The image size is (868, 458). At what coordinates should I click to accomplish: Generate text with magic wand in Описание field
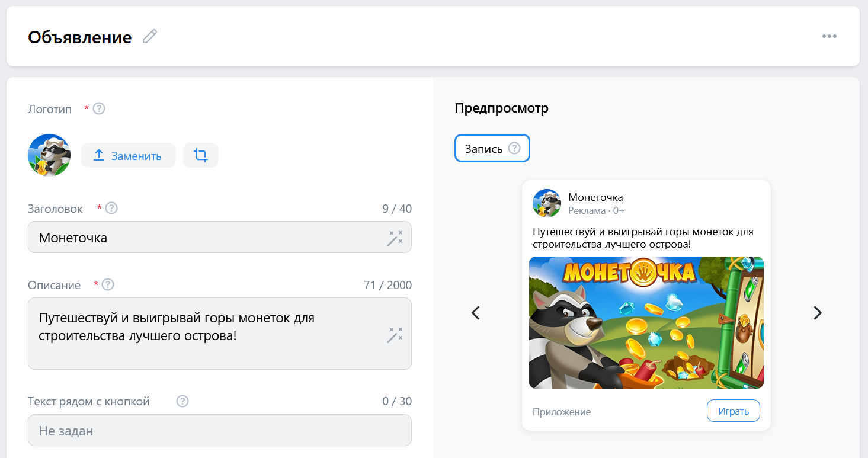point(395,335)
